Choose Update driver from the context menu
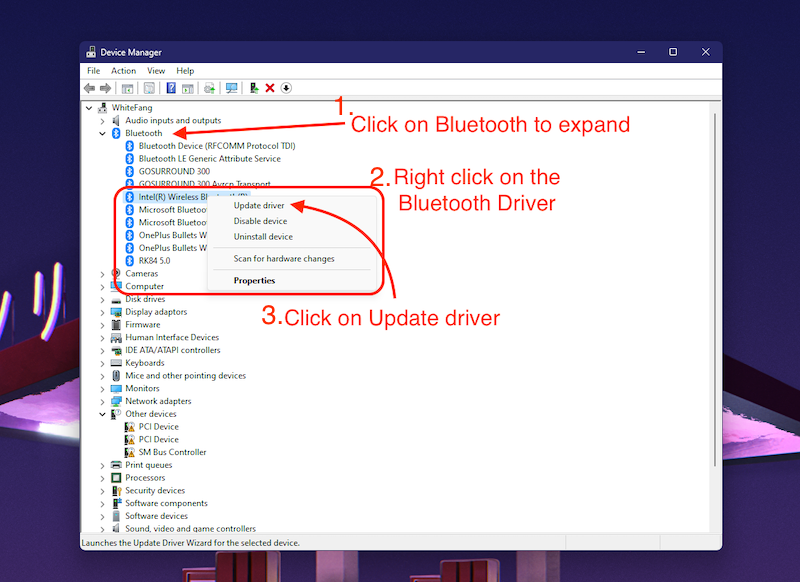Screen dimensions: 800x582 (x=259, y=206)
